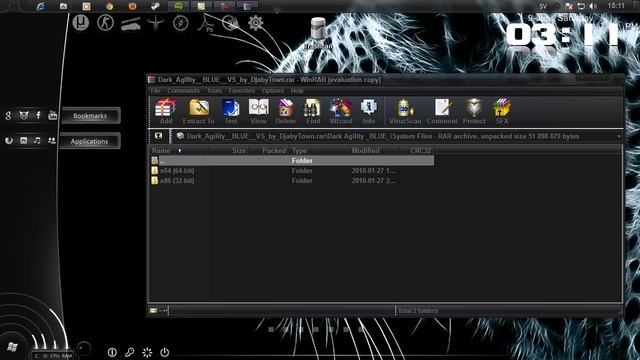Open the Favorites menu
Viewport: 640px width, 360px height.
click(242, 91)
